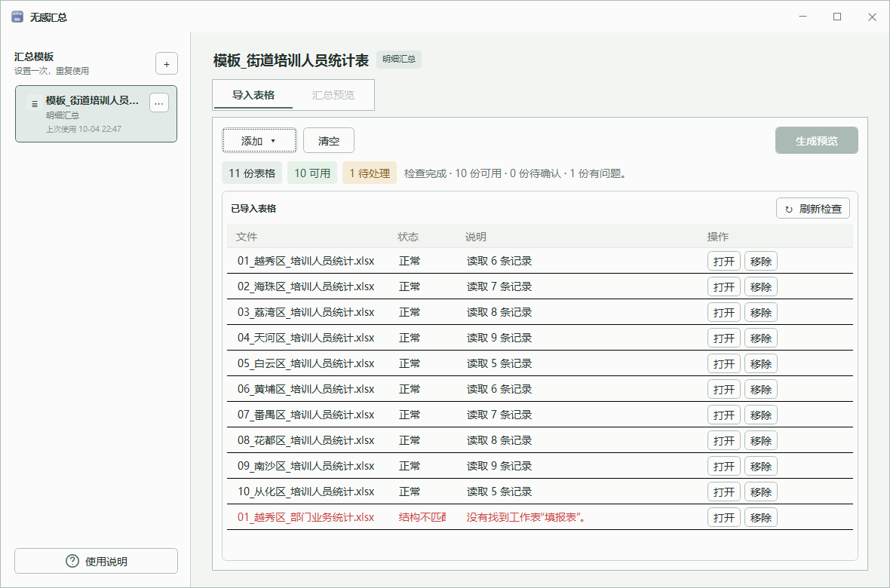Open the 06_黄埔区 file with 打开

pyautogui.click(x=724, y=389)
